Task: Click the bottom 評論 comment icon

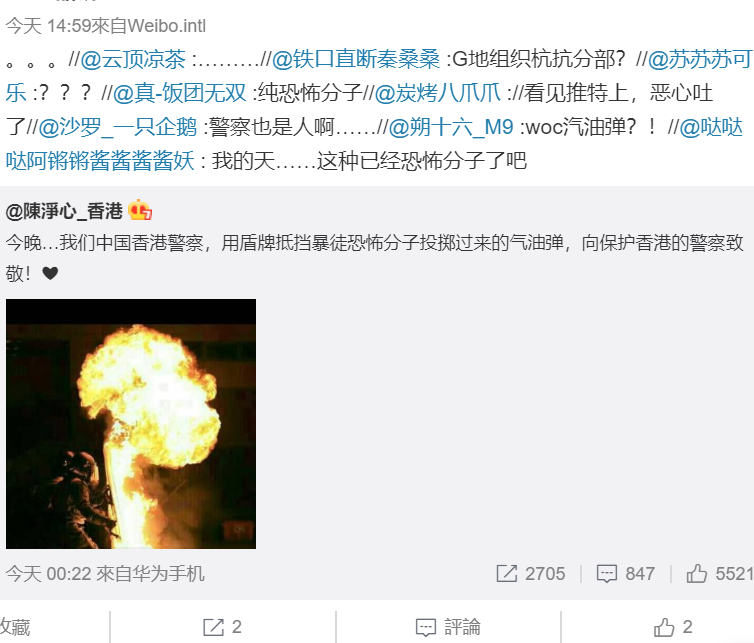Action: pos(426,627)
